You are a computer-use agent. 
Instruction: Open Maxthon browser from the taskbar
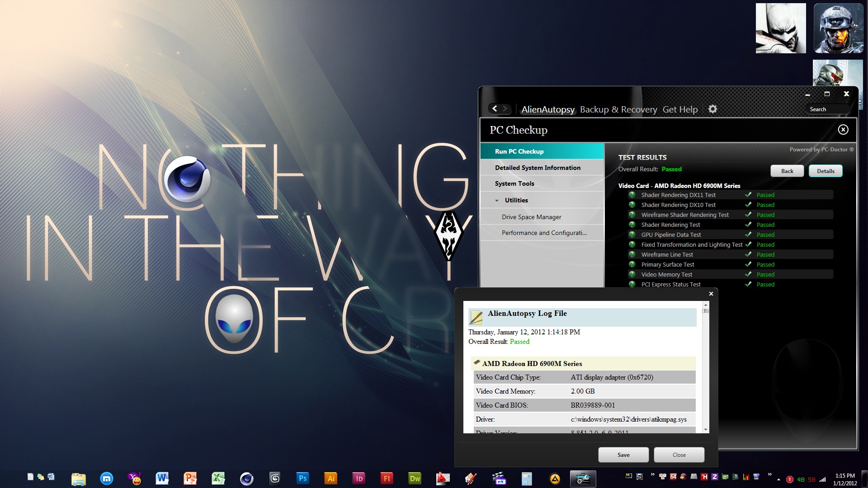click(106, 479)
